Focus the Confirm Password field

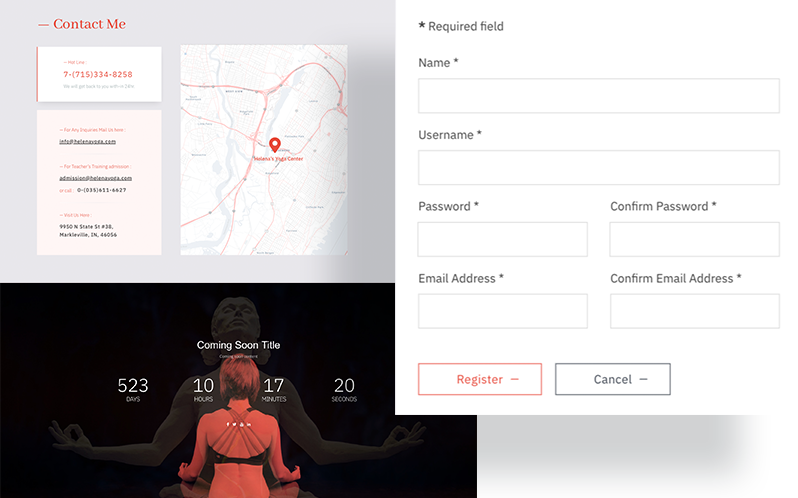click(x=694, y=240)
